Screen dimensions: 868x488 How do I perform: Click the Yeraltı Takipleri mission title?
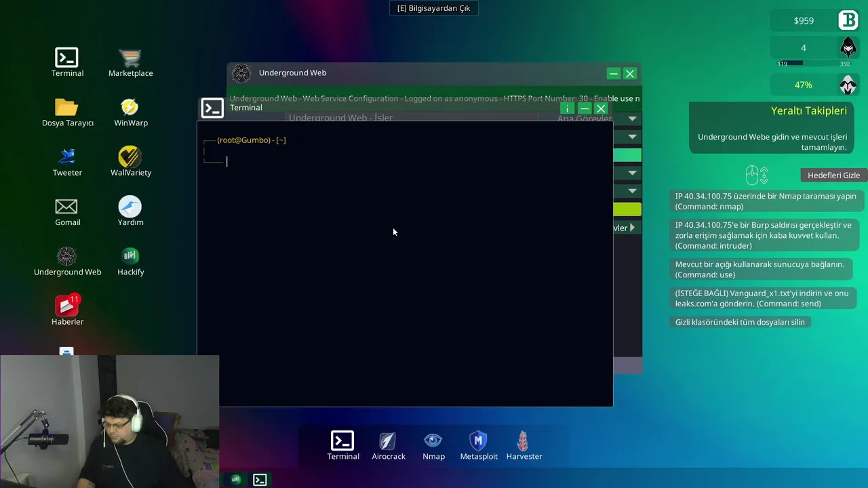tap(809, 110)
